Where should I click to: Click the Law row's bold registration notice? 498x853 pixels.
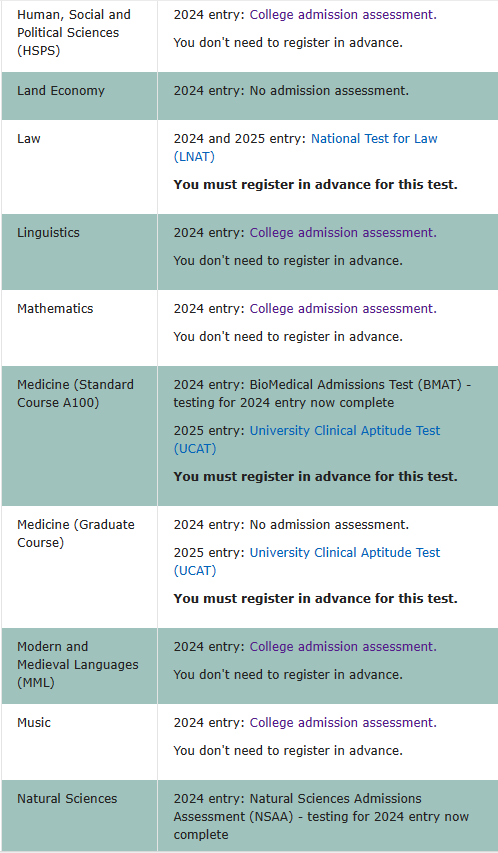point(316,185)
